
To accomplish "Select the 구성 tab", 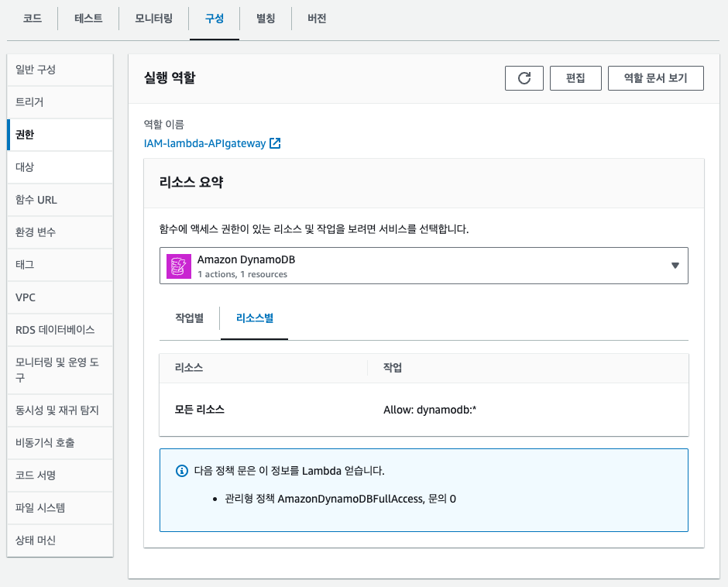I will 215,19.
